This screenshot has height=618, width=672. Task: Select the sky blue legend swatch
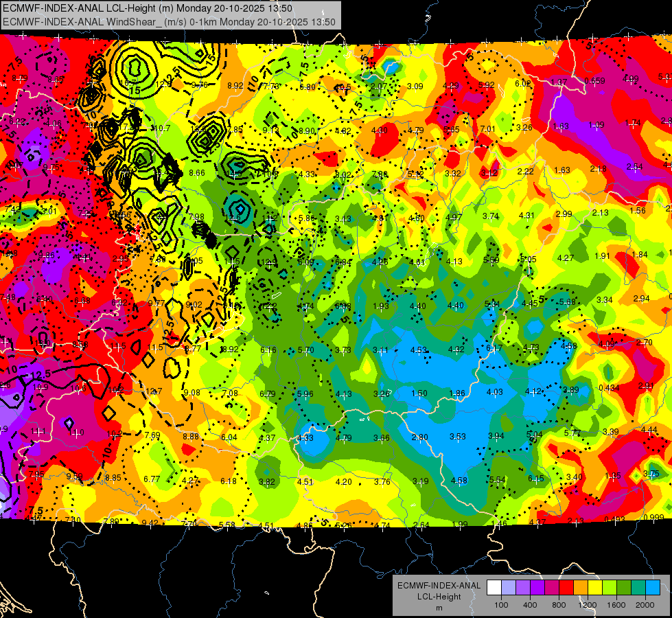653,588
